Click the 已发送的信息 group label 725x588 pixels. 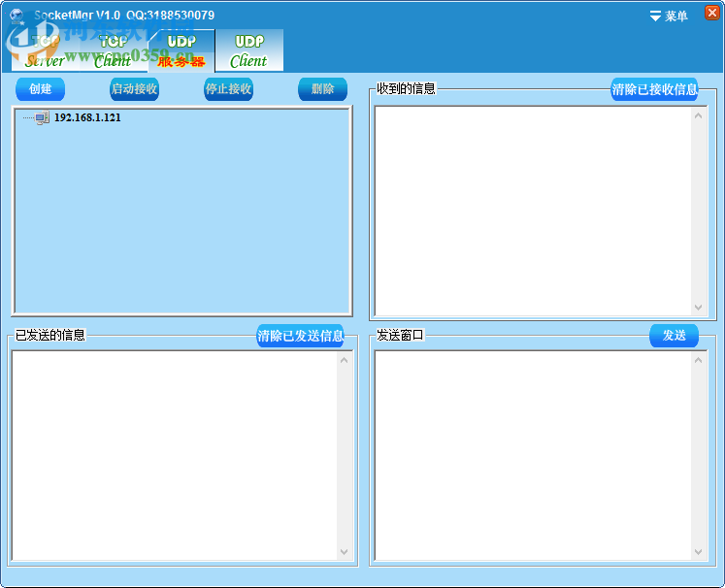[x=50, y=335]
